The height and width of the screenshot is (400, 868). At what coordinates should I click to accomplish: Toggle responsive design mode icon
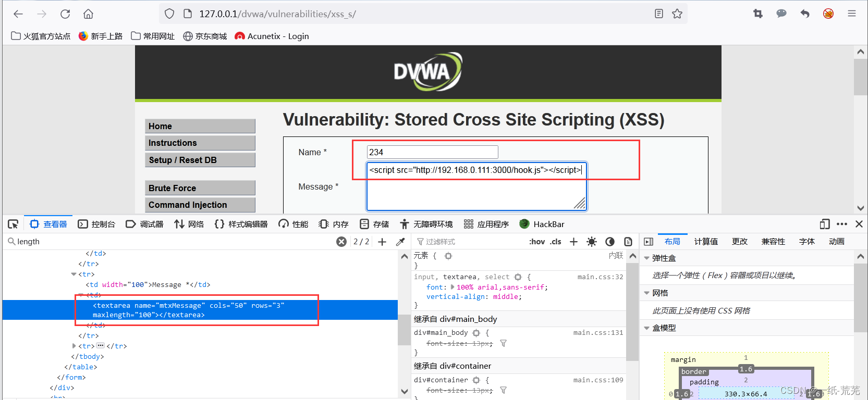[825, 224]
